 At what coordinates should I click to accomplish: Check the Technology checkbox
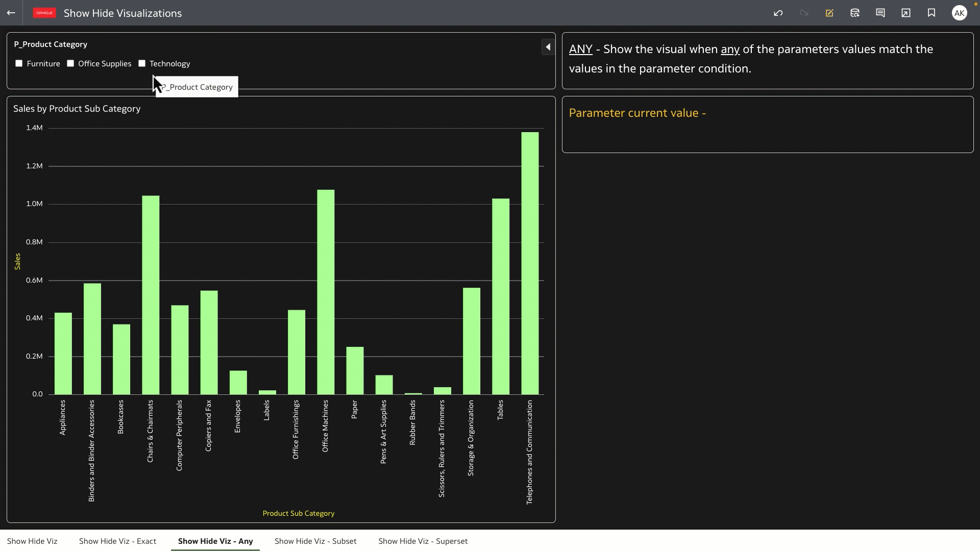click(x=142, y=63)
